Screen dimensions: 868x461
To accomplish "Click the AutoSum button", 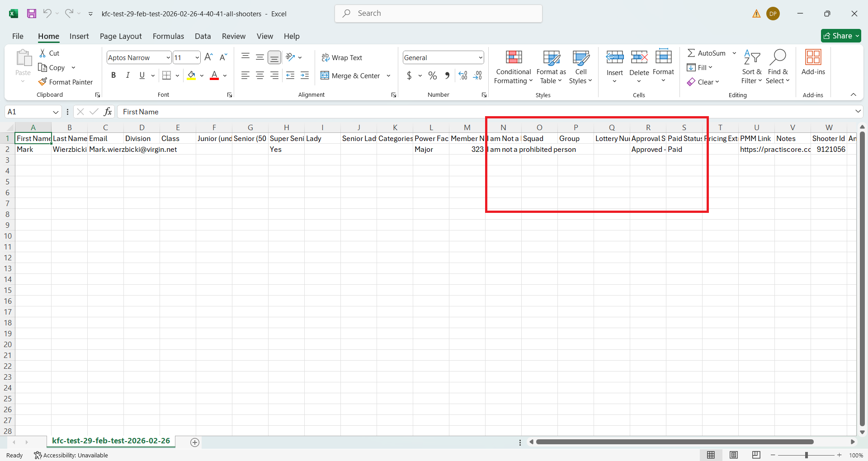I will pyautogui.click(x=707, y=53).
